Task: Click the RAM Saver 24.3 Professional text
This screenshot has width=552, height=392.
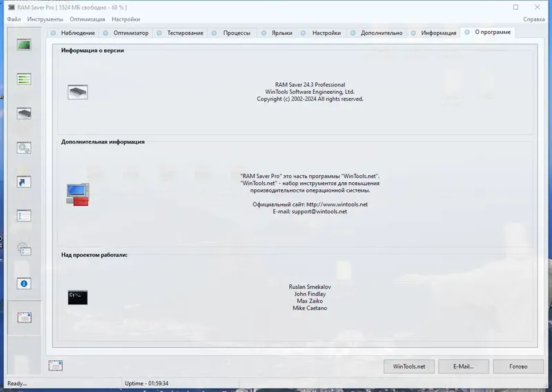Action: [310, 84]
